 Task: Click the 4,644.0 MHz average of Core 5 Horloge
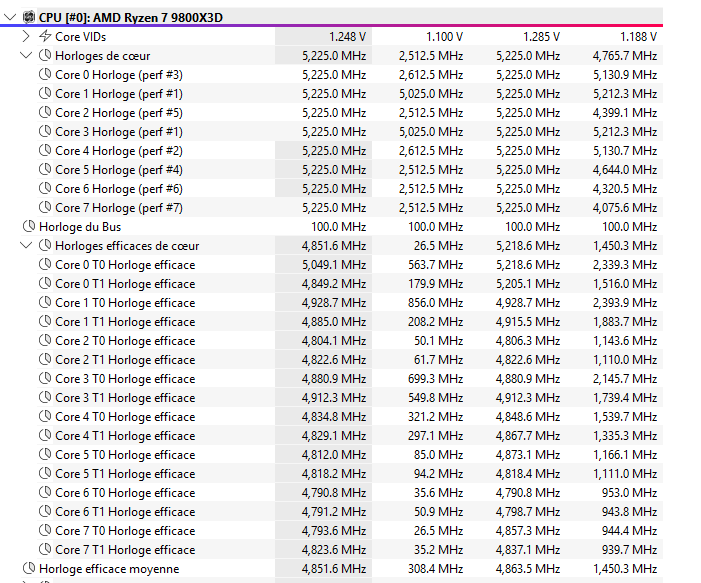625,170
